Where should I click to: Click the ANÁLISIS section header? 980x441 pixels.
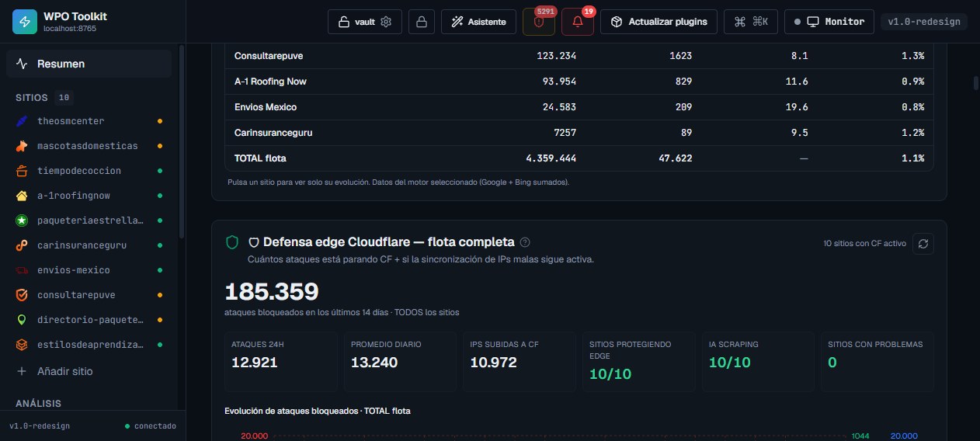tap(38, 404)
